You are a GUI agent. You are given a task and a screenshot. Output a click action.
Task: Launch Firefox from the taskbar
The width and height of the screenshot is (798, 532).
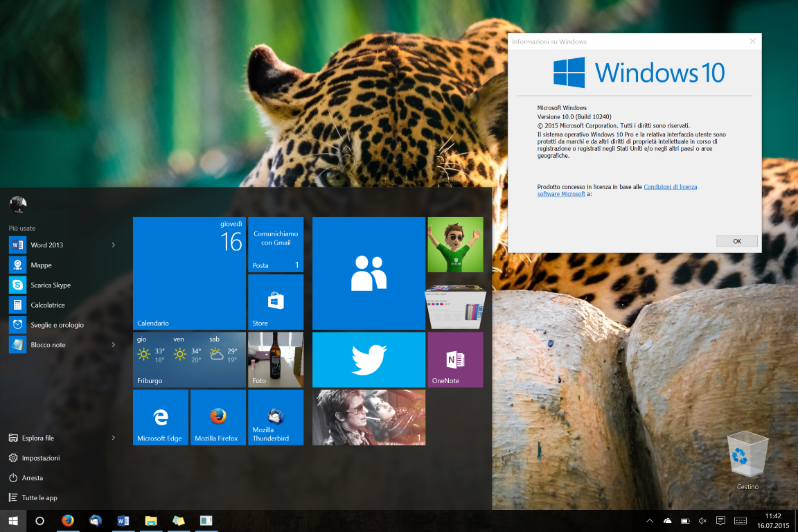(x=68, y=520)
